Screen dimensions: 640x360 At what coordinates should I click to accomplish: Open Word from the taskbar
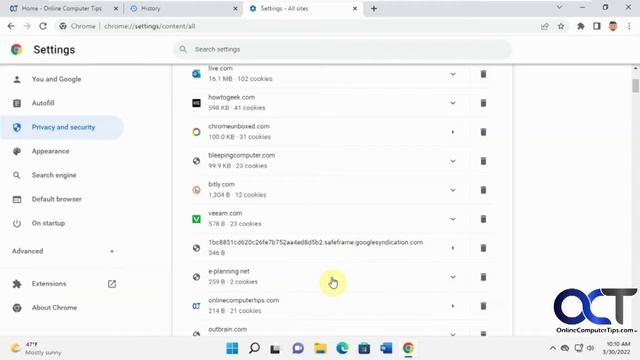click(386, 348)
